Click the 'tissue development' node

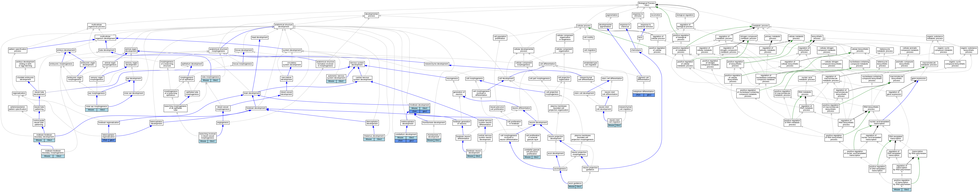pos(244,50)
